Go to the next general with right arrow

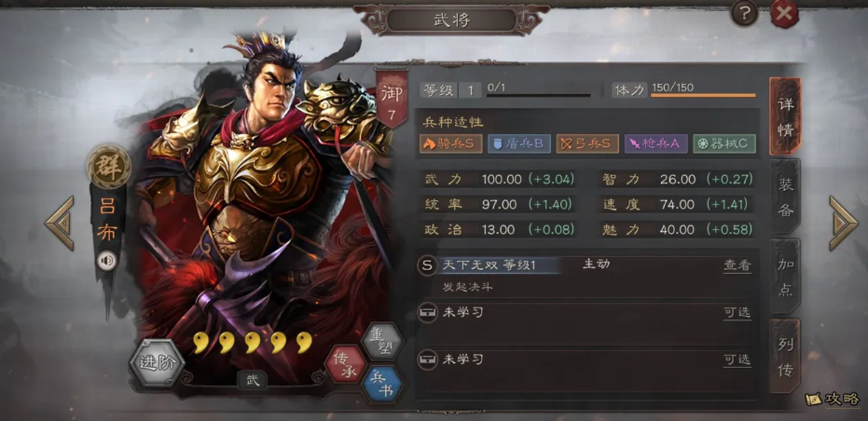[x=843, y=224]
